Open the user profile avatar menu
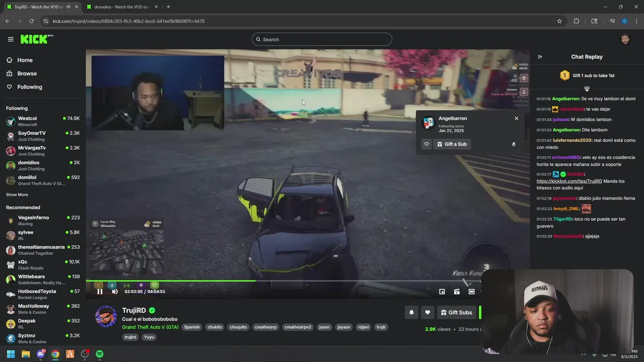This screenshot has height=362, width=644. [625, 39]
